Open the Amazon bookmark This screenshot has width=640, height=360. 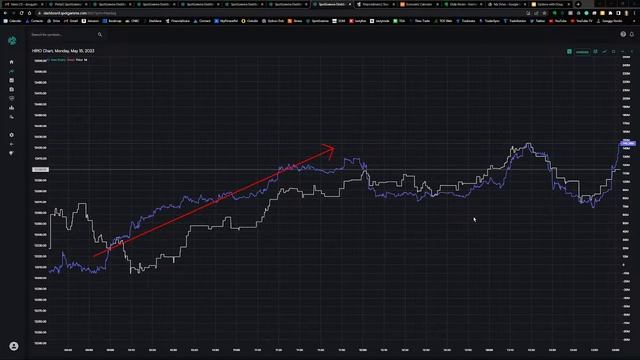tap(90, 21)
